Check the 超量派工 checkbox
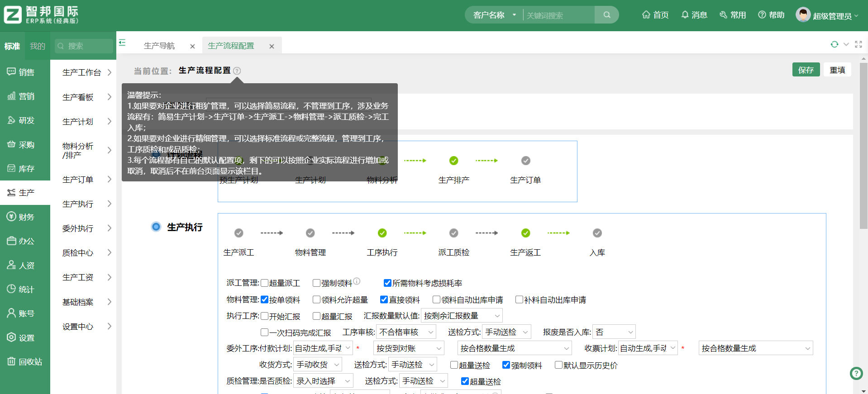Screen dimensions: 868x394 [265, 283]
